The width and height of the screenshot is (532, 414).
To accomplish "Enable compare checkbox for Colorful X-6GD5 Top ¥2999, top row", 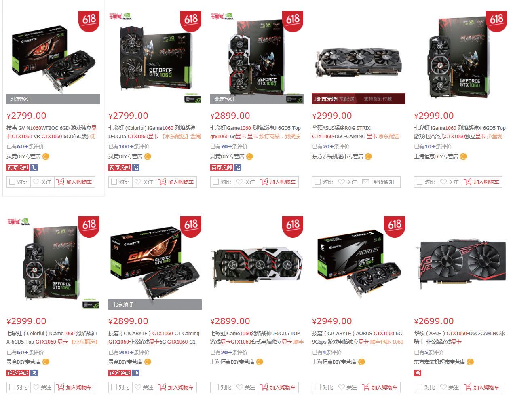I will (420, 182).
